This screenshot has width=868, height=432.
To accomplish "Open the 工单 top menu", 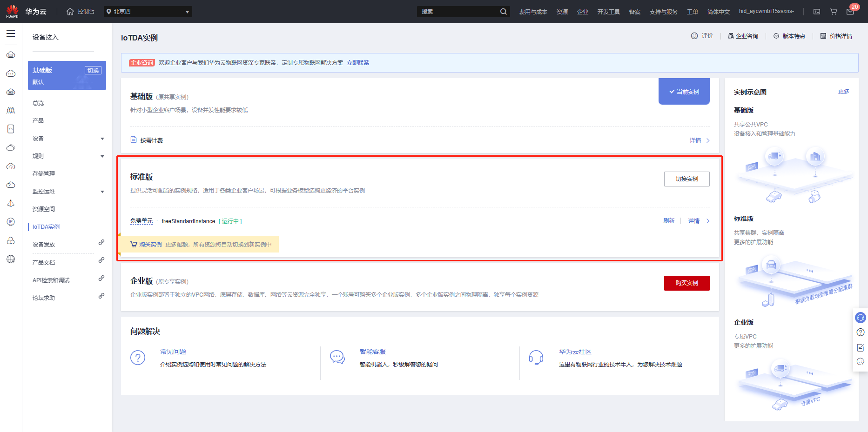I will coord(693,12).
